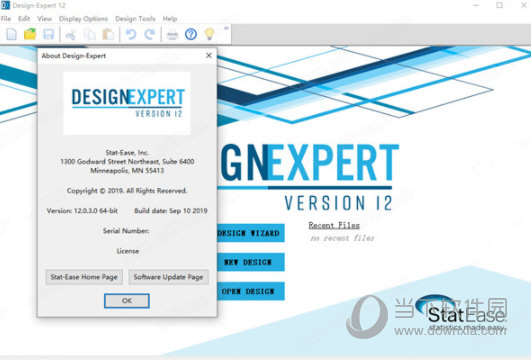The width and height of the screenshot is (531, 360).
Task: Close the About Design-Expert dialog
Action: point(209,56)
